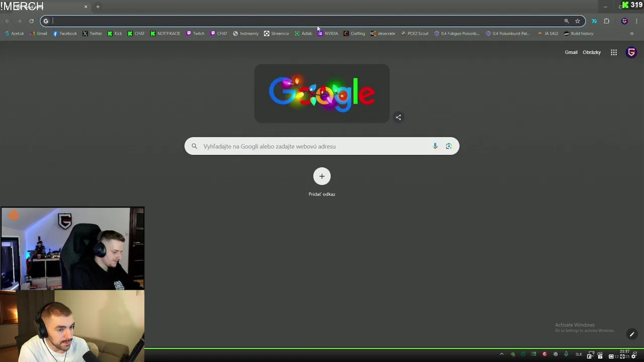This screenshot has width=644, height=362.
Task: Expand hidden bookmarks with double chevron
Action: click(632, 34)
